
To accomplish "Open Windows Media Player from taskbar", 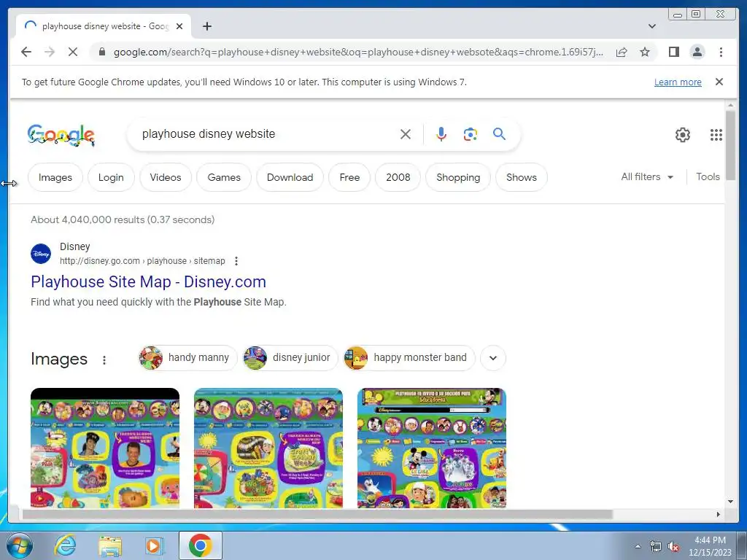I will click(x=154, y=545).
